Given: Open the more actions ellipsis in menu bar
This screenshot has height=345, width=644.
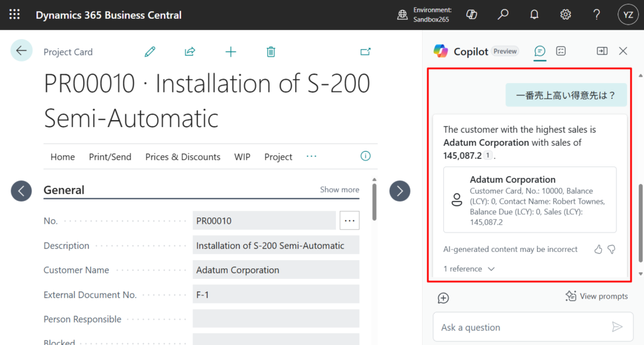Looking at the screenshot, I should (x=311, y=156).
